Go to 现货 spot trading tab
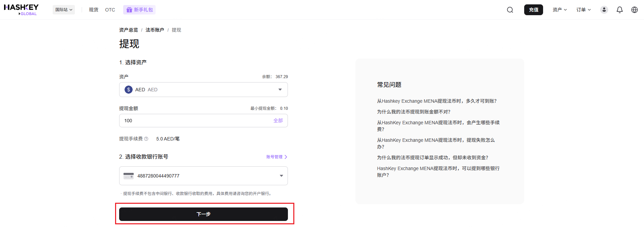The width and height of the screenshot is (644, 227). coord(93,10)
